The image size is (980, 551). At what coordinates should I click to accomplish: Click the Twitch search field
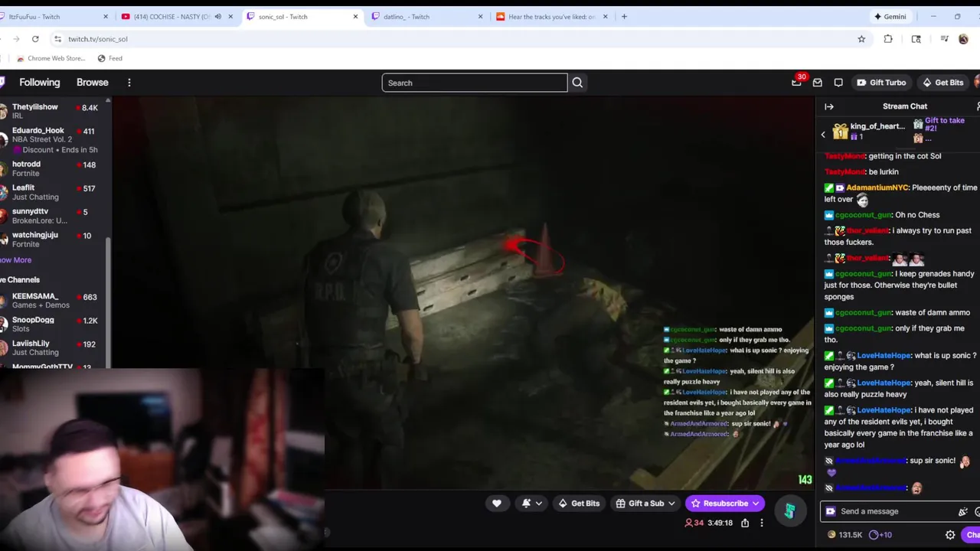coord(475,83)
